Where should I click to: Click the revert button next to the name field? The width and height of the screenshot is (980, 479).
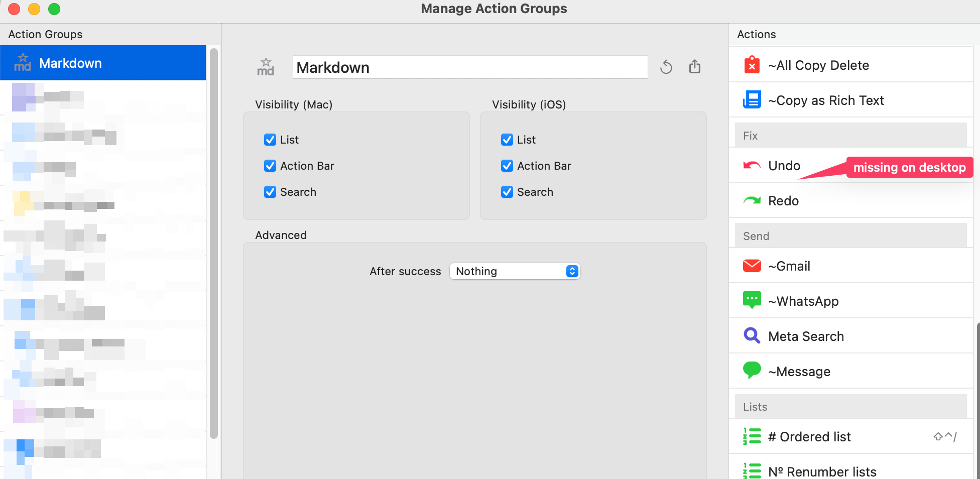click(x=666, y=66)
